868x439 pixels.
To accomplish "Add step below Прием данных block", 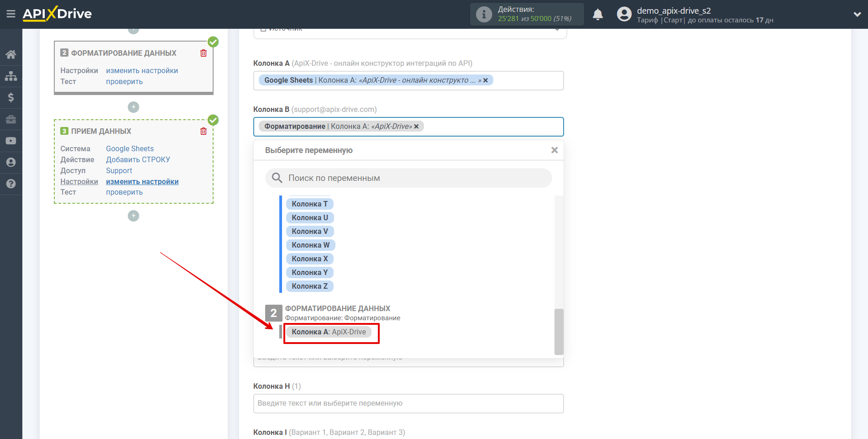I will pyautogui.click(x=133, y=216).
